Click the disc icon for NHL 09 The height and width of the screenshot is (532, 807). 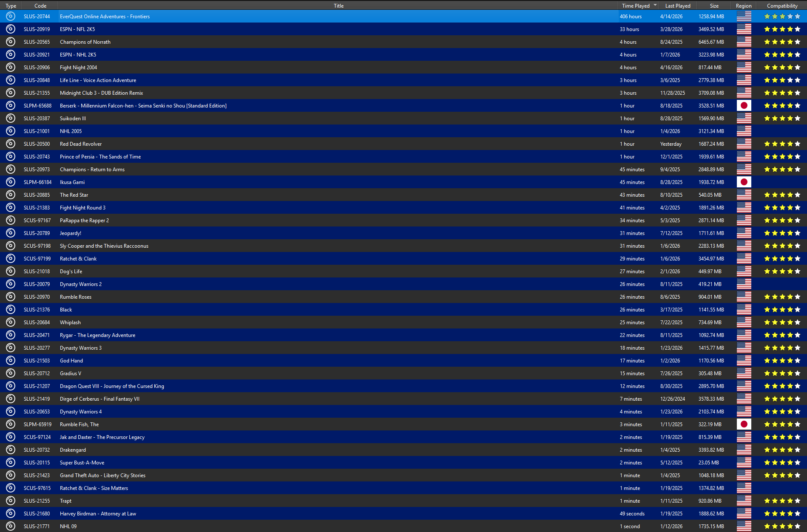coord(11,526)
